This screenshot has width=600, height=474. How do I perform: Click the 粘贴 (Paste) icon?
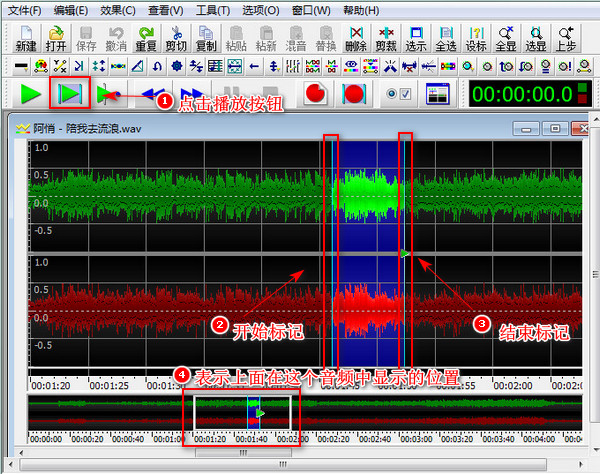[236, 38]
